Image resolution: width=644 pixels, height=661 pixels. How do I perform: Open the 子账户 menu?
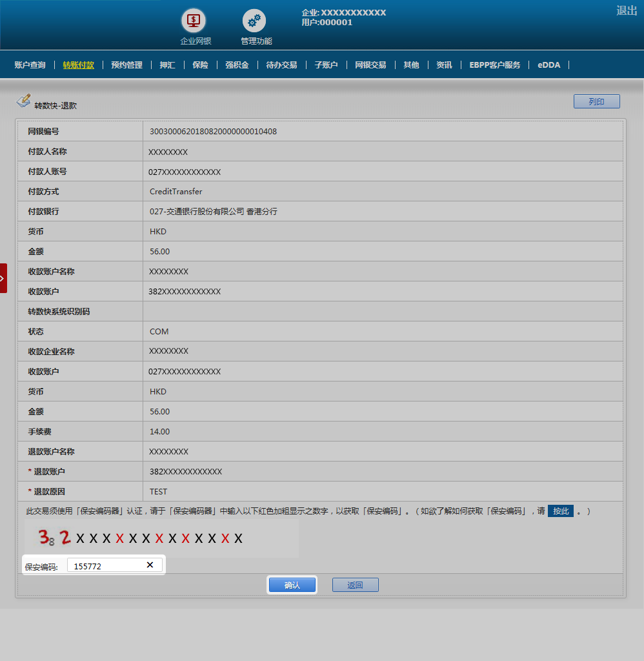(x=326, y=65)
